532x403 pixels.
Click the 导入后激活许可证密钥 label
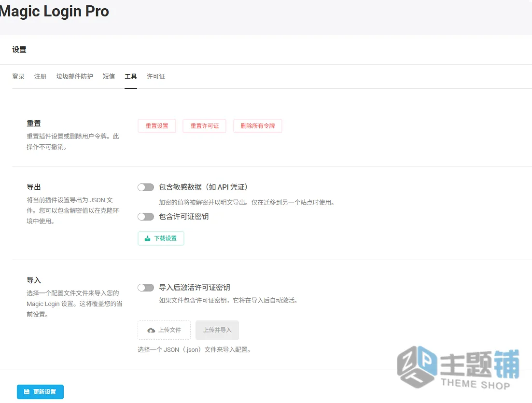point(195,287)
